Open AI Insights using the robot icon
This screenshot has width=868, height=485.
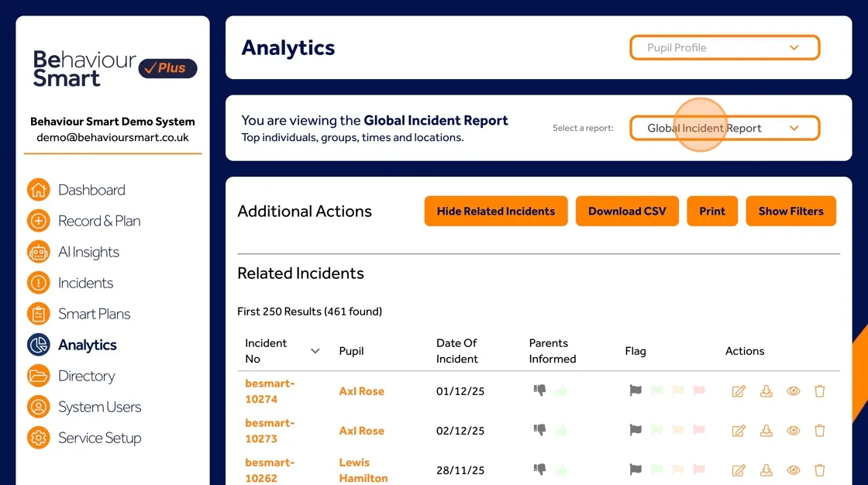pyautogui.click(x=37, y=252)
